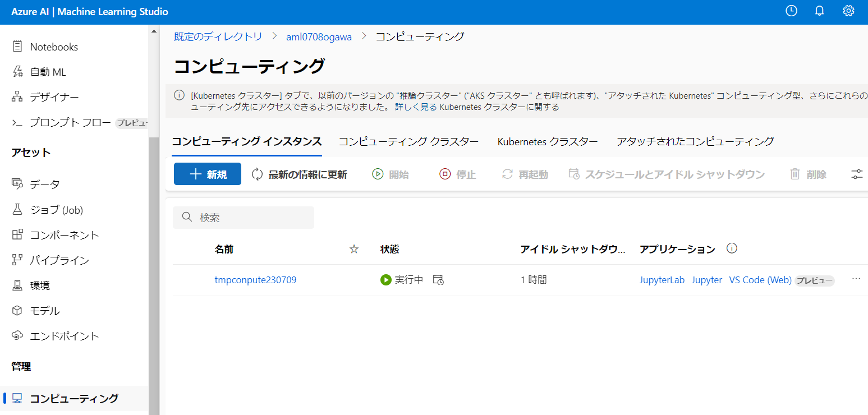
Task: Launch Jupyter for tmpconpute230709
Action: point(707,280)
